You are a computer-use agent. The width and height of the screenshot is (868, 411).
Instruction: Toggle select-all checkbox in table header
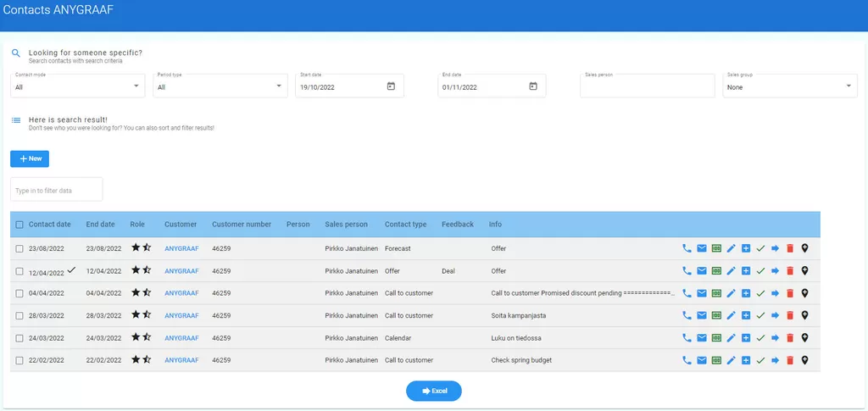19,225
